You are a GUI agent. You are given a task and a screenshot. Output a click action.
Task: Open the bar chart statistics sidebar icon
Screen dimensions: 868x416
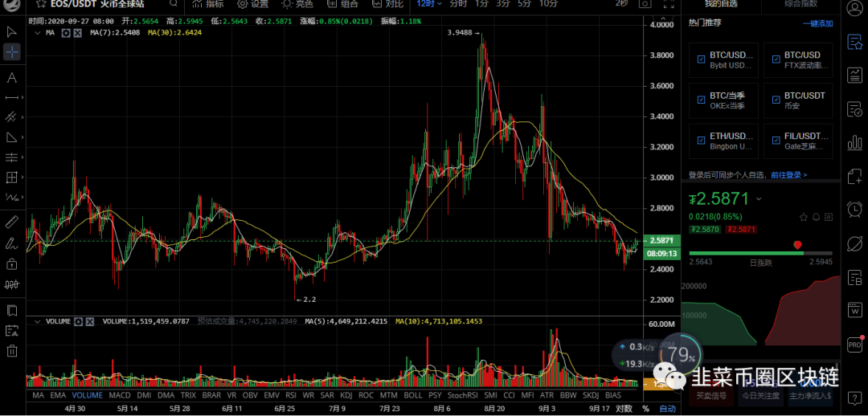click(x=854, y=142)
